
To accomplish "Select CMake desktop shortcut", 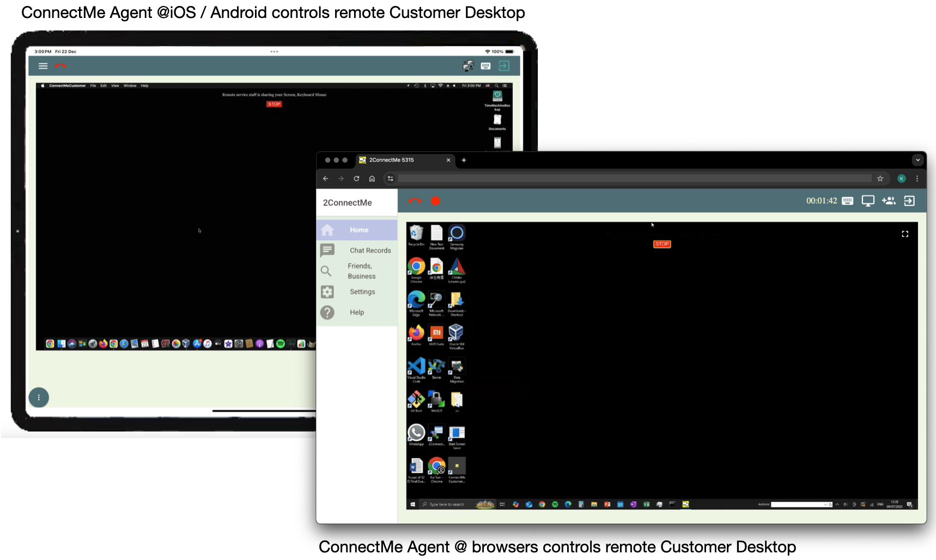I will (x=457, y=270).
